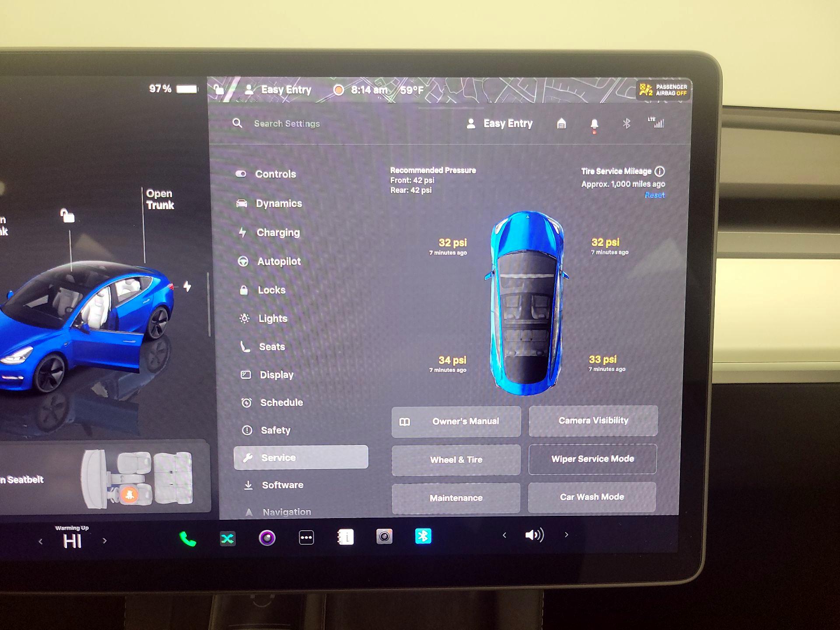Open the HomeLink garage icon
Screen dimensions: 840x630
561,124
